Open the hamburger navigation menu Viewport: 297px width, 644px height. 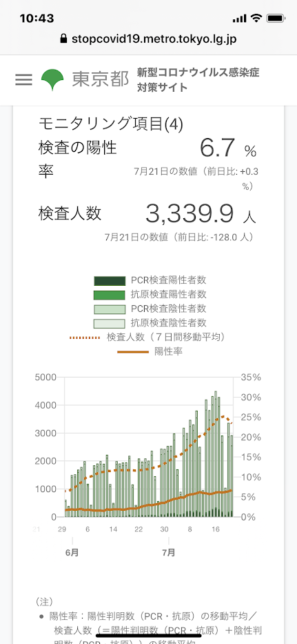[x=23, y=79]
